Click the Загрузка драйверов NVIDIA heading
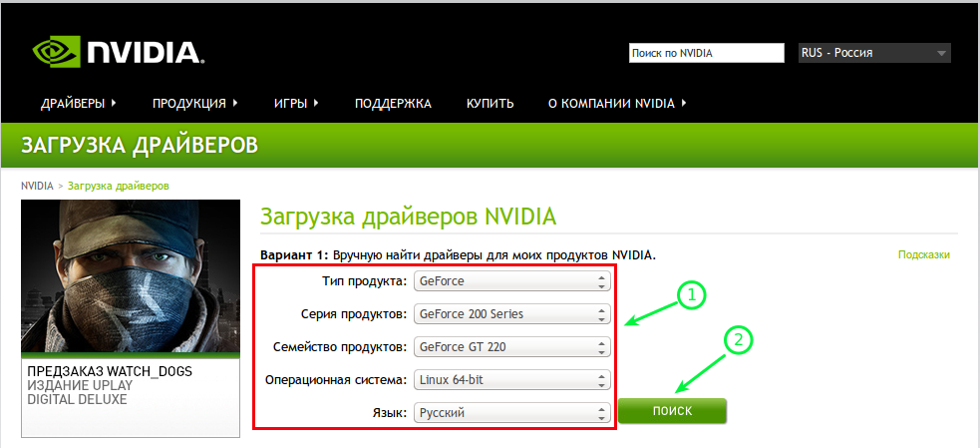The height and width of the screenshot is (448, 980). [408, 217]
